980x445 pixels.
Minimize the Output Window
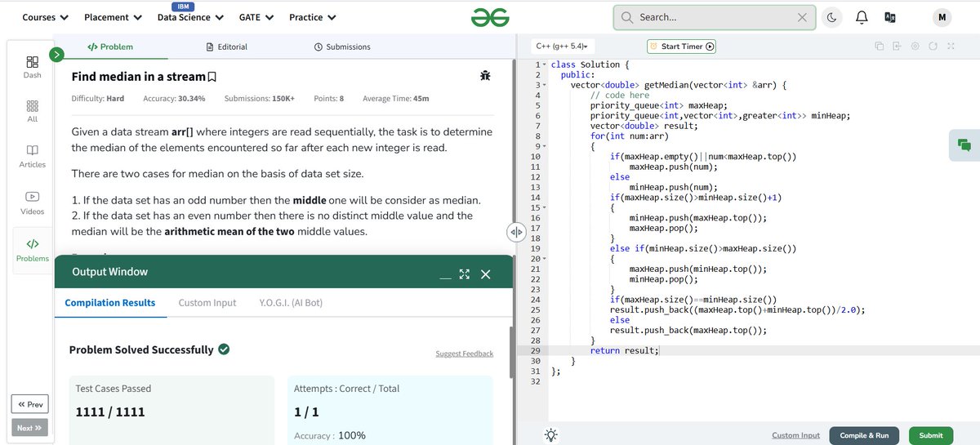click(x=445, y=278)
